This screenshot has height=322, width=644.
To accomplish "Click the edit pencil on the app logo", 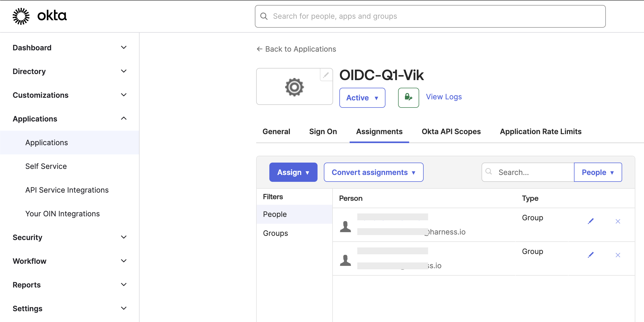I will coord(326,75).
